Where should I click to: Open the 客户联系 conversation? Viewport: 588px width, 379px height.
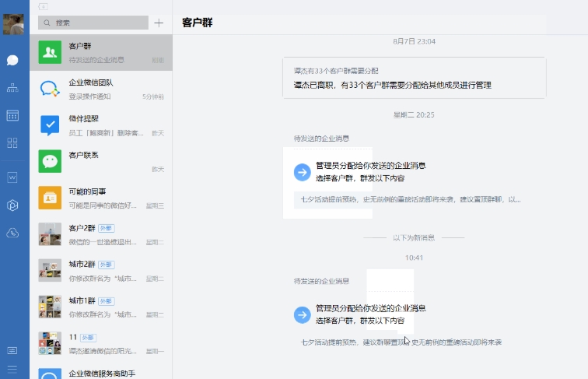(101, 161)
